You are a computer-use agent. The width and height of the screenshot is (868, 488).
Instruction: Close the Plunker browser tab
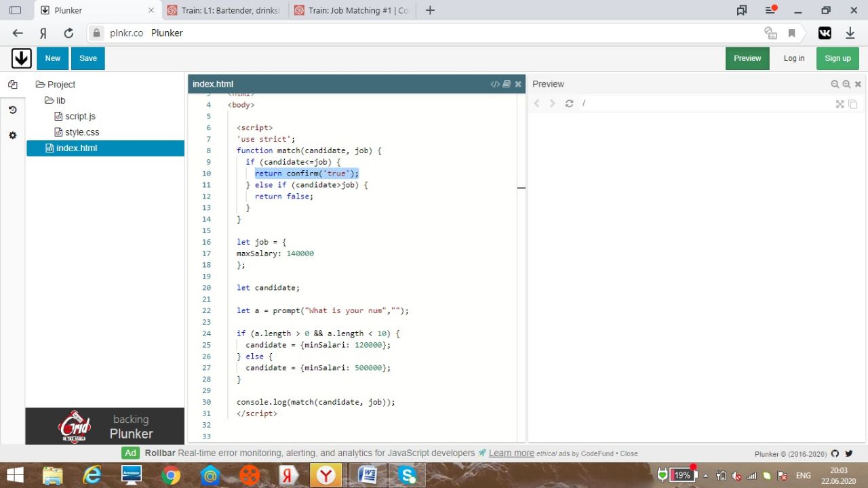[x=151, y=10]
